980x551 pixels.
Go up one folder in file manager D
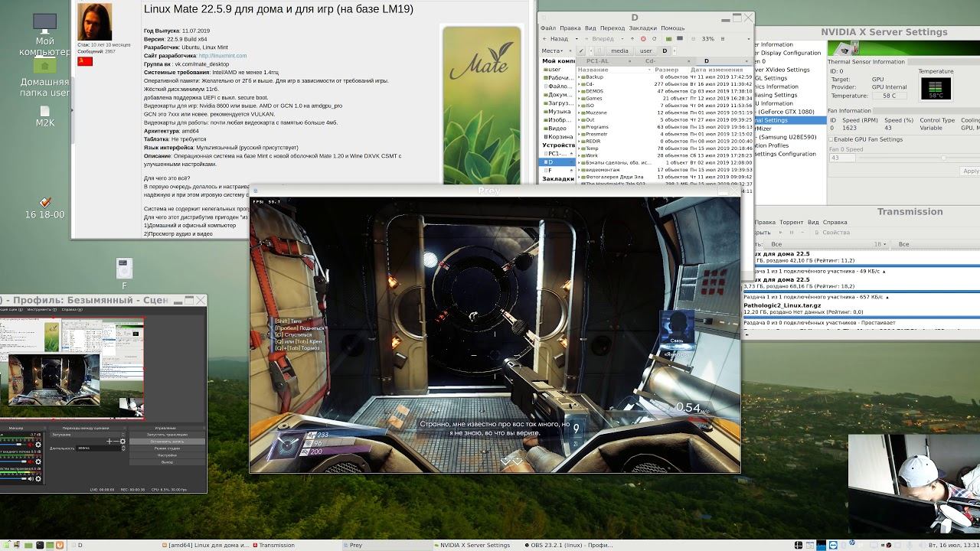[632, 39]
